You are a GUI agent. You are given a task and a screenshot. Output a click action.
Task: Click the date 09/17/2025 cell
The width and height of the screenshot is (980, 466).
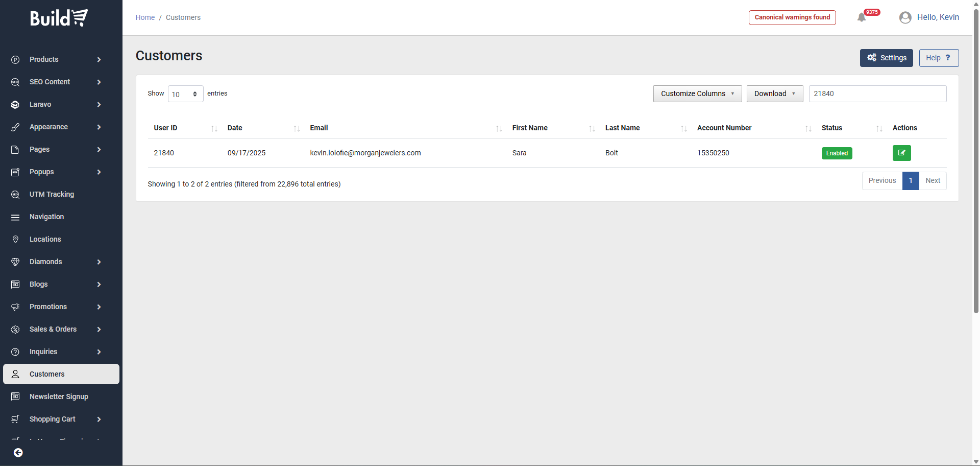(x=247, y=153)
